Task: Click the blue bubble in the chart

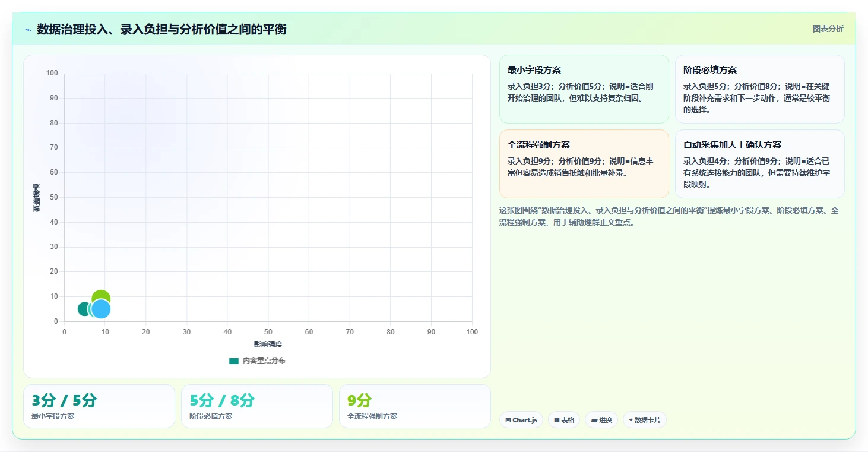Action: [x=101, y=309]
